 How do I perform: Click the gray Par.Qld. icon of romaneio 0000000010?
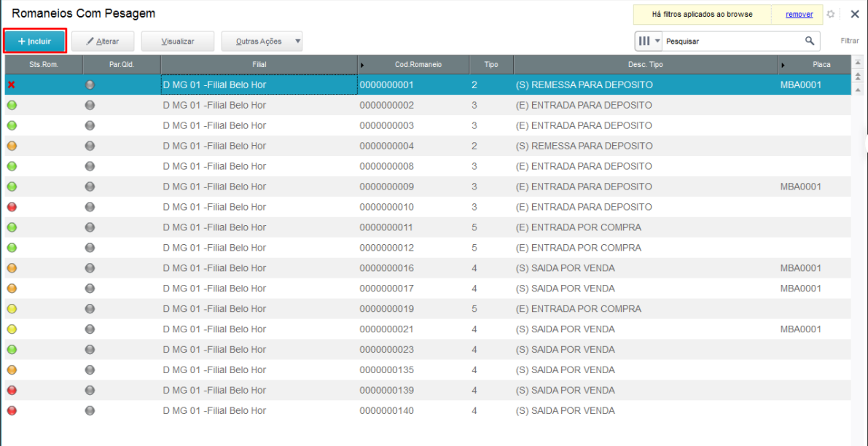click(90, 207)
